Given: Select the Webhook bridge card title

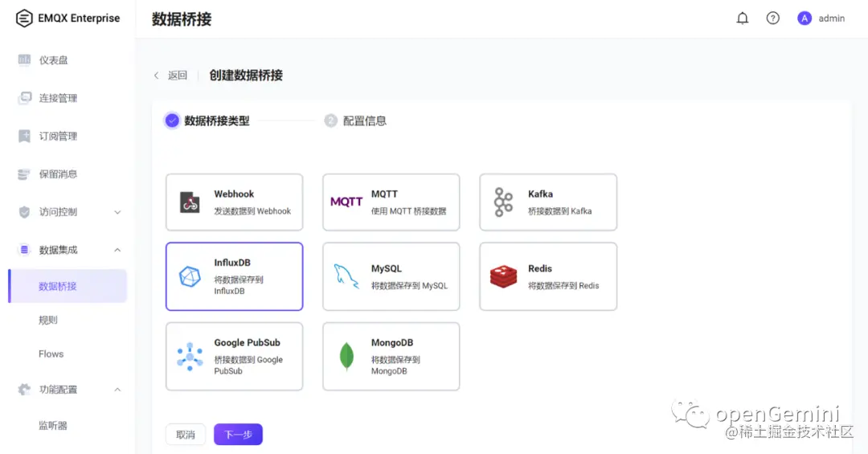Looking at the screenshot, I should (234, 194).
